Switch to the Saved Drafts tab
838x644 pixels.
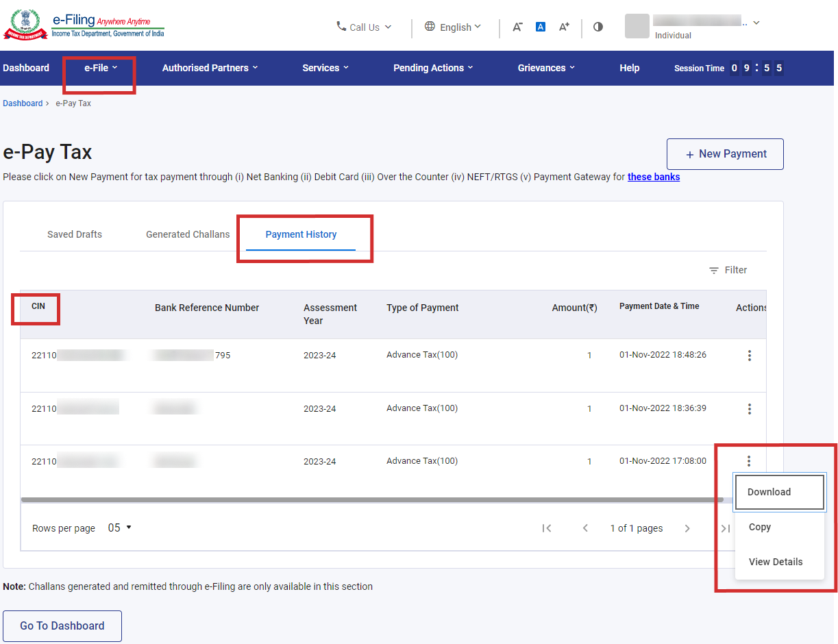pyautogui.click(x=75, y=234)
